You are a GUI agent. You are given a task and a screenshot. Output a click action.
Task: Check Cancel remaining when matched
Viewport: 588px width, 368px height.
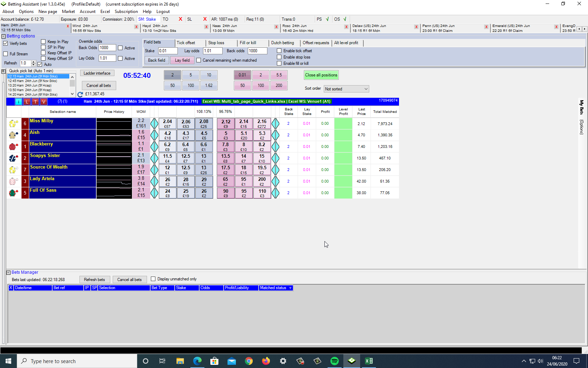coord(199,60)
